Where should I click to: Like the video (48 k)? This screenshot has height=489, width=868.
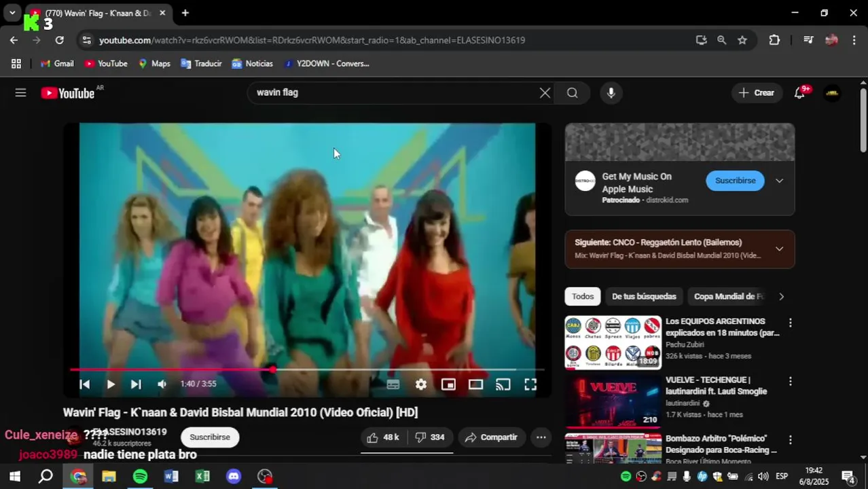click(383, 437)
